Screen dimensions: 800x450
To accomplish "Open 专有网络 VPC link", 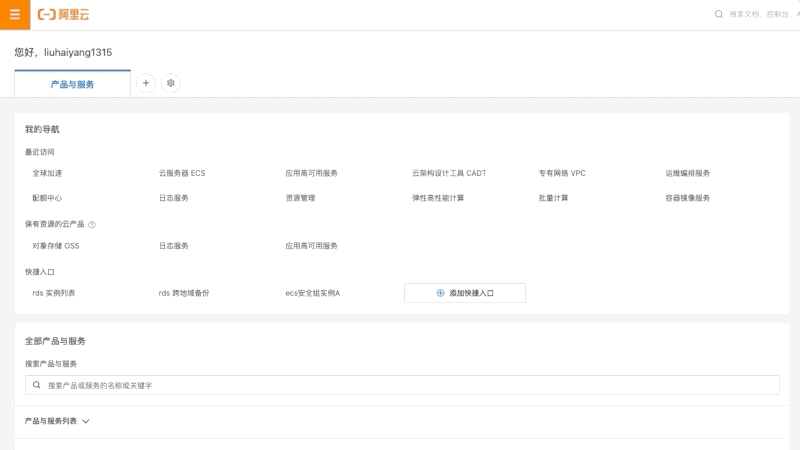I will 562,173.
